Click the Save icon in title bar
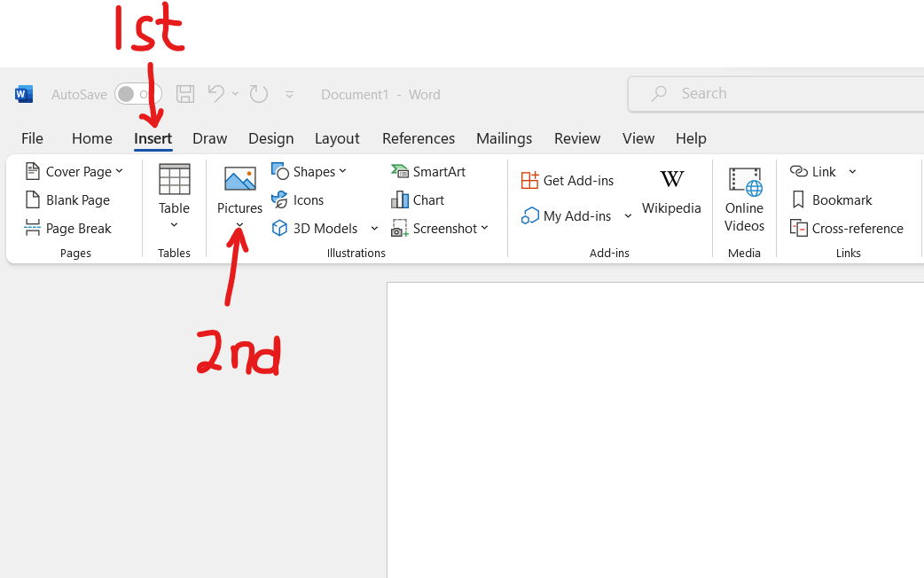This screenshot has width=924, height=578. click(x=185, y=94)
